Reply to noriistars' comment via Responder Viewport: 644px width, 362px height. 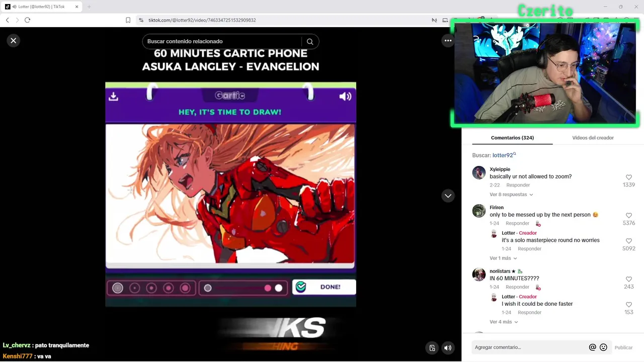[517, 287]
